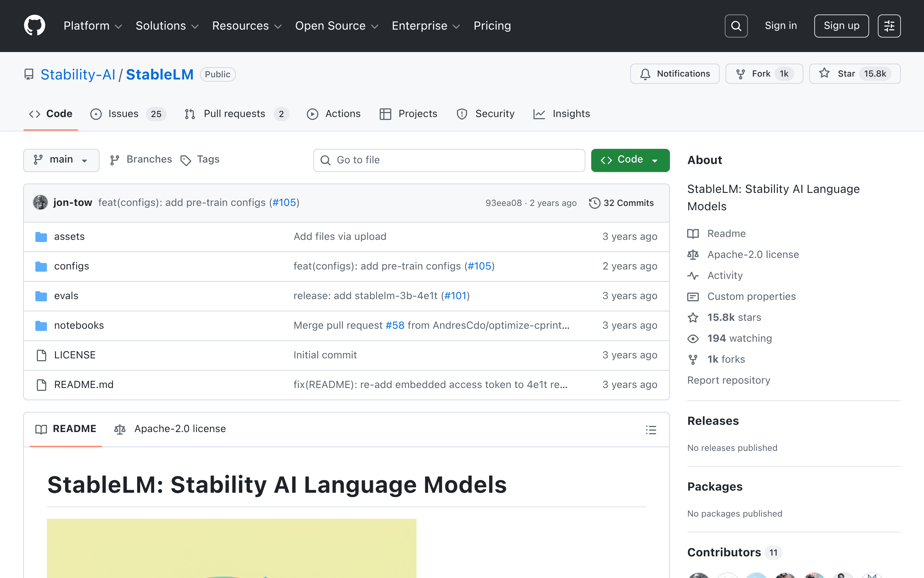Viewport: 924px width, 578px height.
Task: Click the scales icon beside Apache-2.0 license in About
Action: point(693,255)
